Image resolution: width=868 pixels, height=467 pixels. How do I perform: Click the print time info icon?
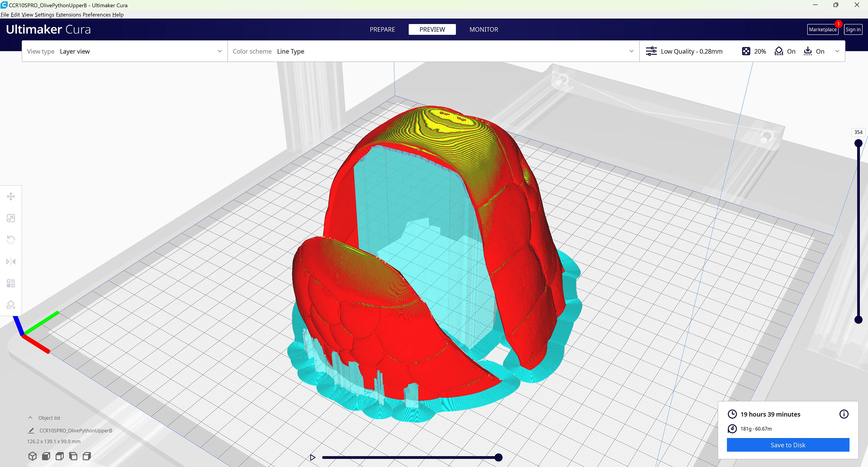tap(844, 414)
